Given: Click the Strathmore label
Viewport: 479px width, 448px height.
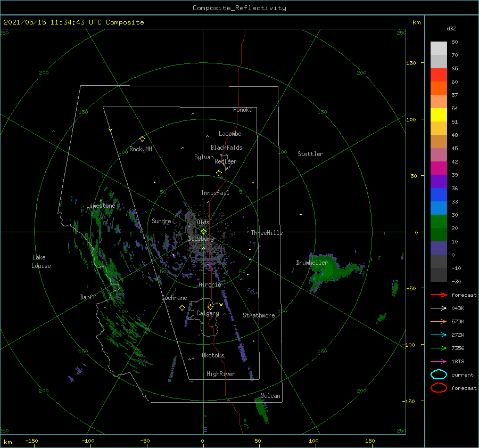Looking at the screenshot, I should point(259,315).
